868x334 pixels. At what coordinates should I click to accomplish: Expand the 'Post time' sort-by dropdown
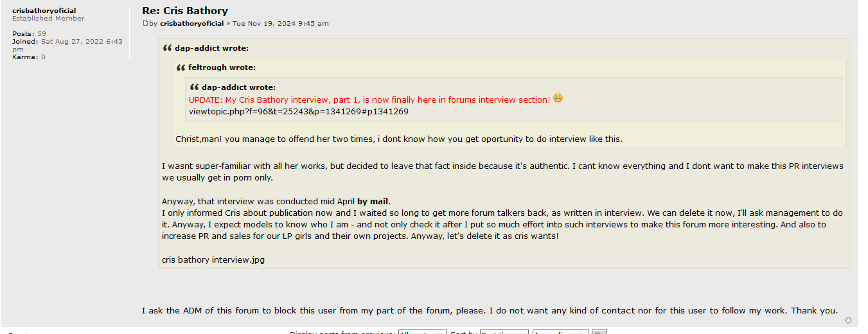[x=504, y=332]
